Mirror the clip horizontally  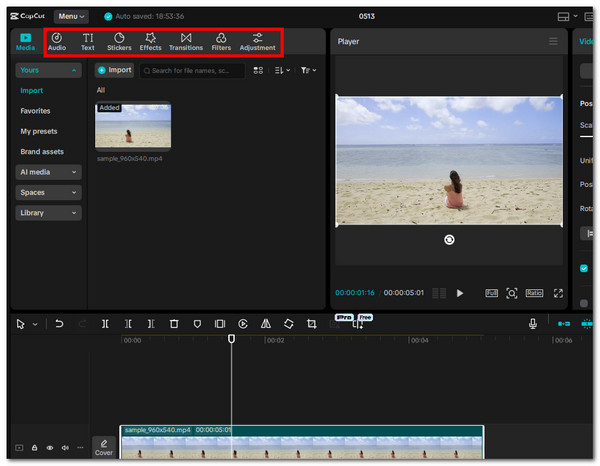(x=266, y=324)
